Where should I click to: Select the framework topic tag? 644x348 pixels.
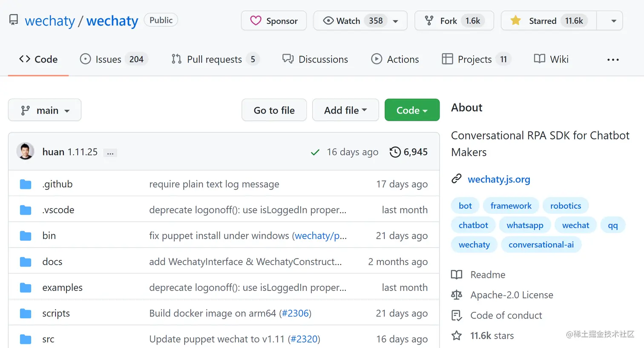[511, 206]
